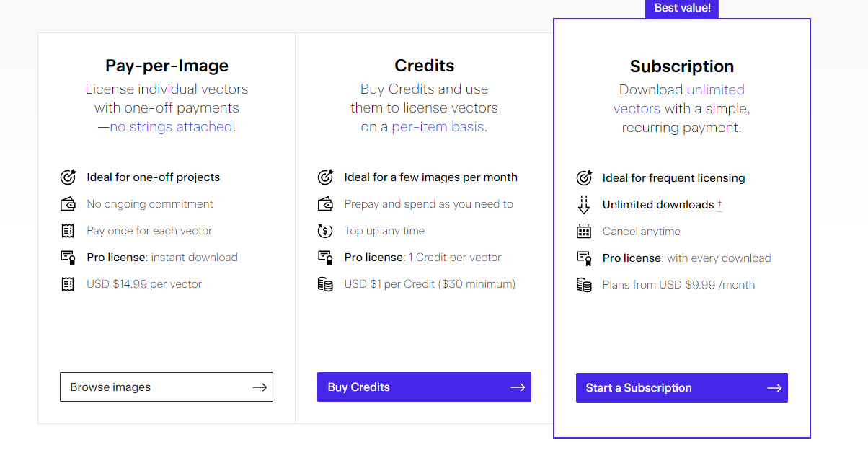Follow the 'per-item basis' link
Image resolution: width=868 pixels, height=466 pixels.
pyautogui.click(x=438, y=127)
